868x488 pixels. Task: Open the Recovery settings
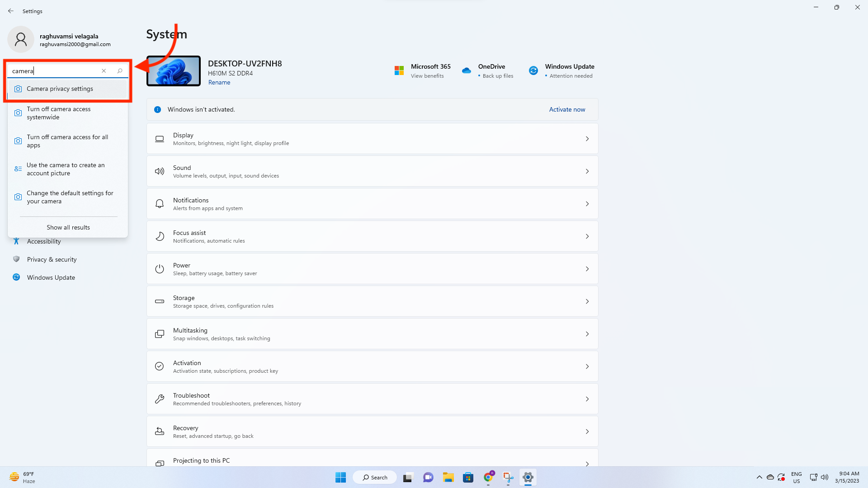click(372, 431)
